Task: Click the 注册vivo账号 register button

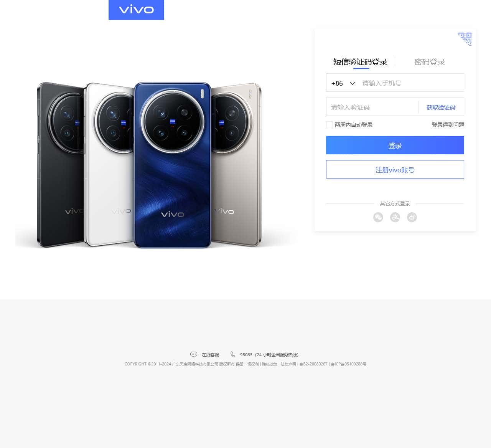Action: pyautogui.click(x=395, y=169)
